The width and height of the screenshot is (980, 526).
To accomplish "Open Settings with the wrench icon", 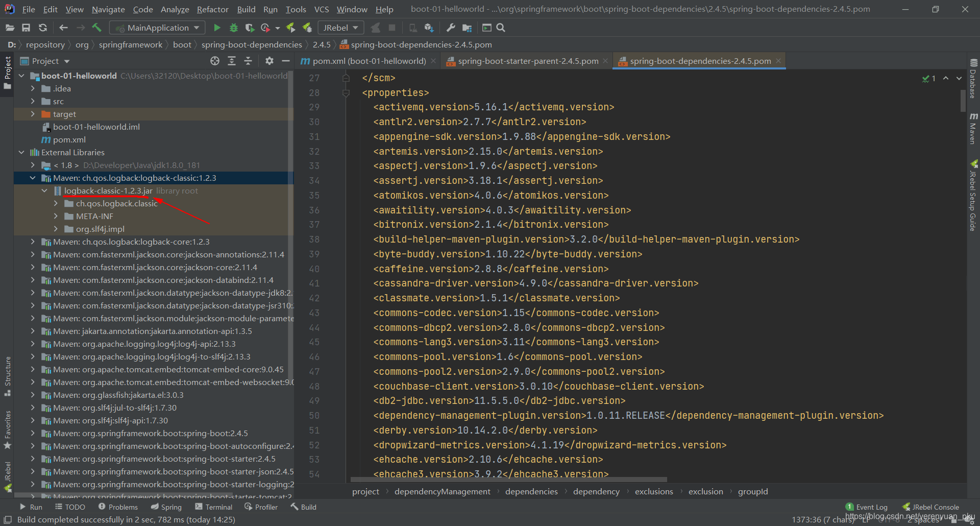I will coord(450,28).
